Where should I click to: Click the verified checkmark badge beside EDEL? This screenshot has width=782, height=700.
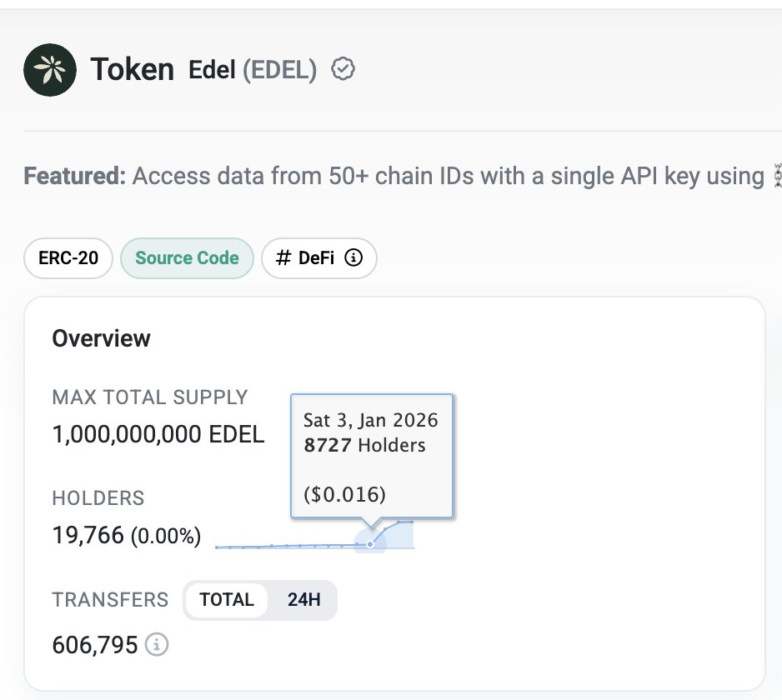[343, 70]
